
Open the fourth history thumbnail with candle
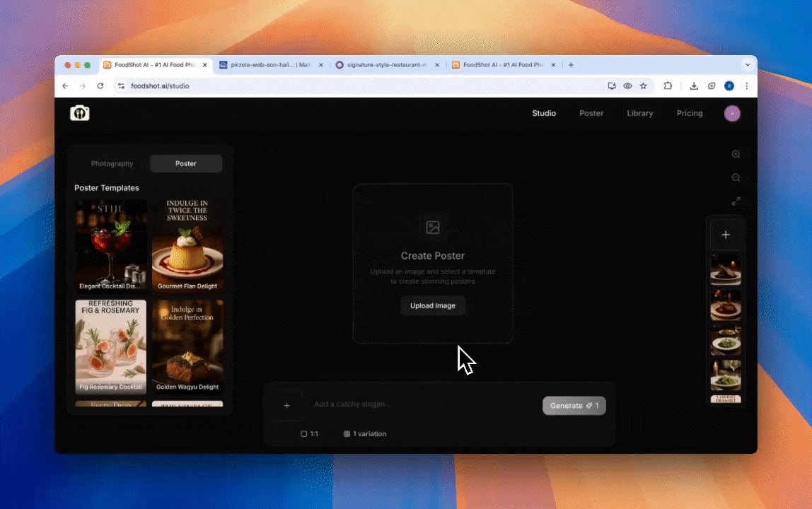point(726,375)
